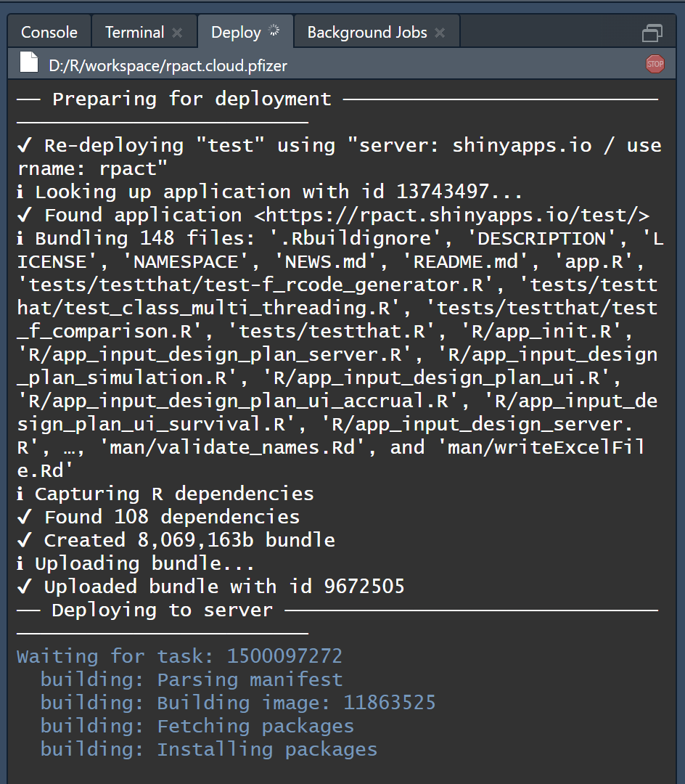Click the bundle id 9672505 text
685x784 pixels.
coord(364,586)
